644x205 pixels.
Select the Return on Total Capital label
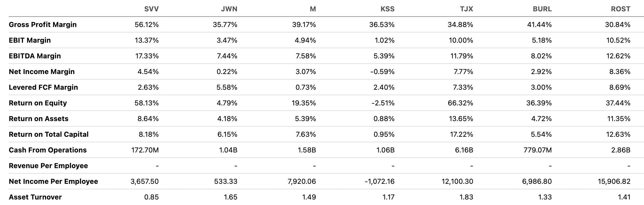pyautogui.click(x=49, y=134)
